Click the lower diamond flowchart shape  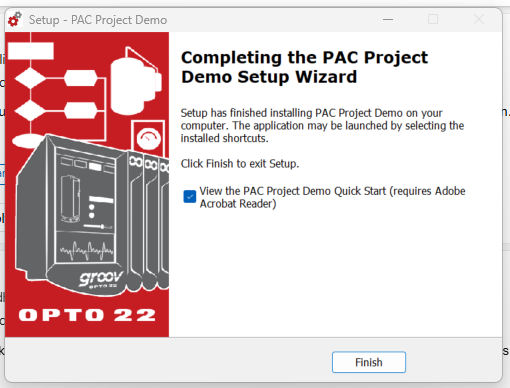pyautogui.click(x=30, y=110)
